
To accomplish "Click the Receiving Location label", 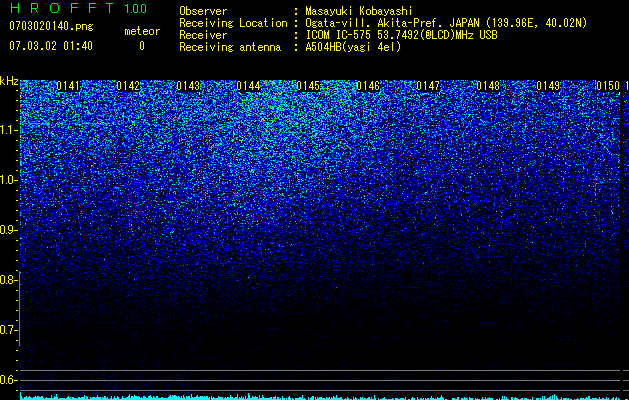I will pyautogui.click(x=233, y=23).
